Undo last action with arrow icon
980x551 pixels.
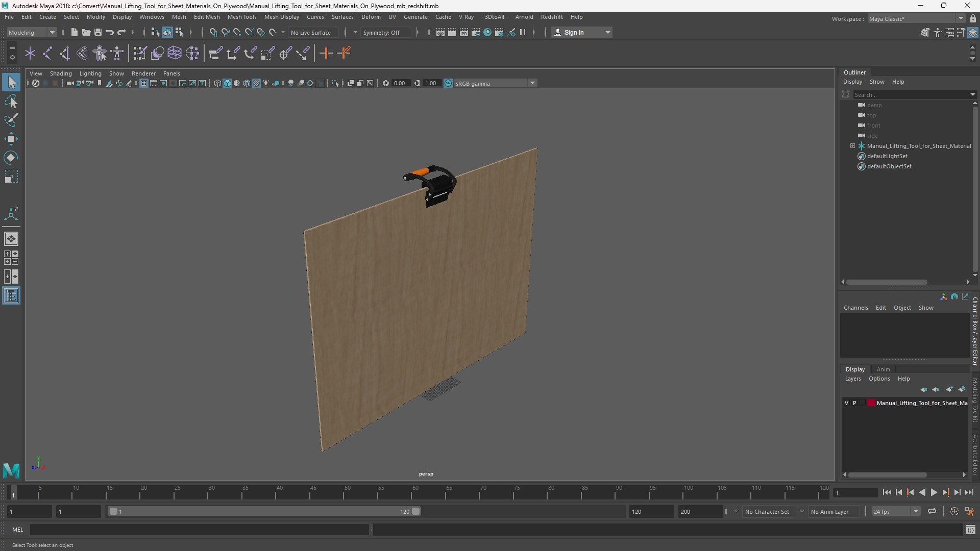pos(109,32)
